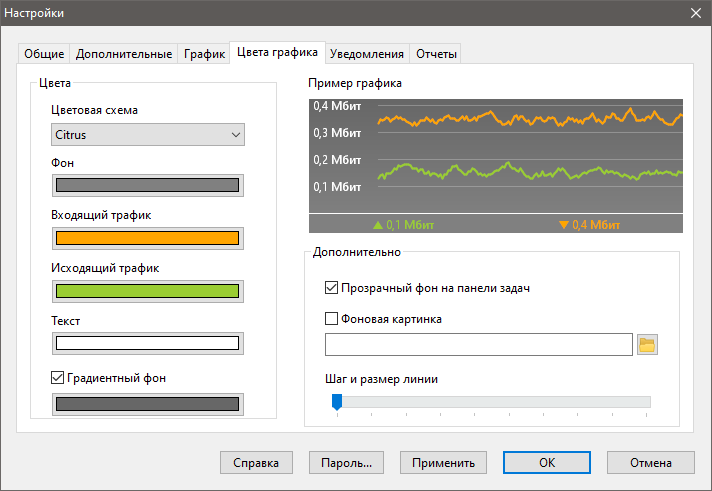Open the Отчеты tab
The height and width of the screenshot is (491, 712).
[436, 54]
